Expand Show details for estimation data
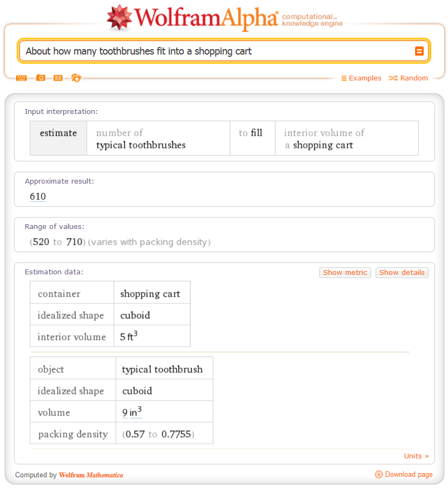Viewport: 448px width, 493px height. 402,273
